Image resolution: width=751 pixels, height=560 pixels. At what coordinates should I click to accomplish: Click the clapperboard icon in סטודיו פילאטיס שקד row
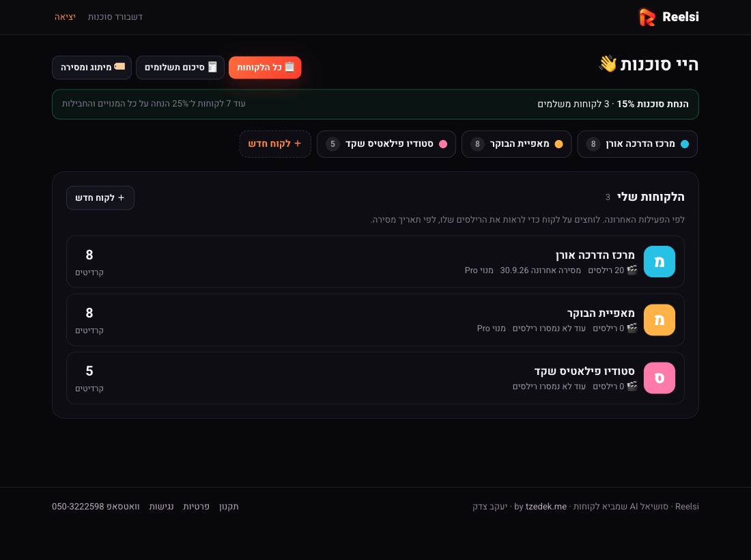point(632,386)
